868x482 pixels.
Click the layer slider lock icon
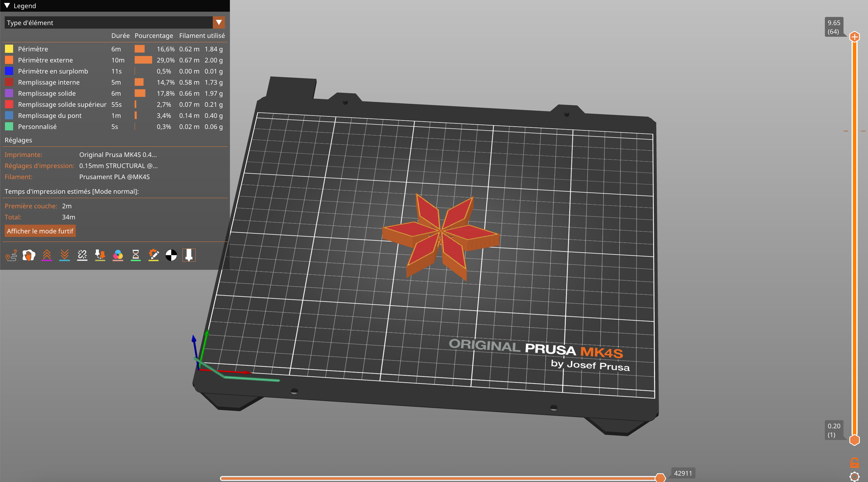point(854,462)
